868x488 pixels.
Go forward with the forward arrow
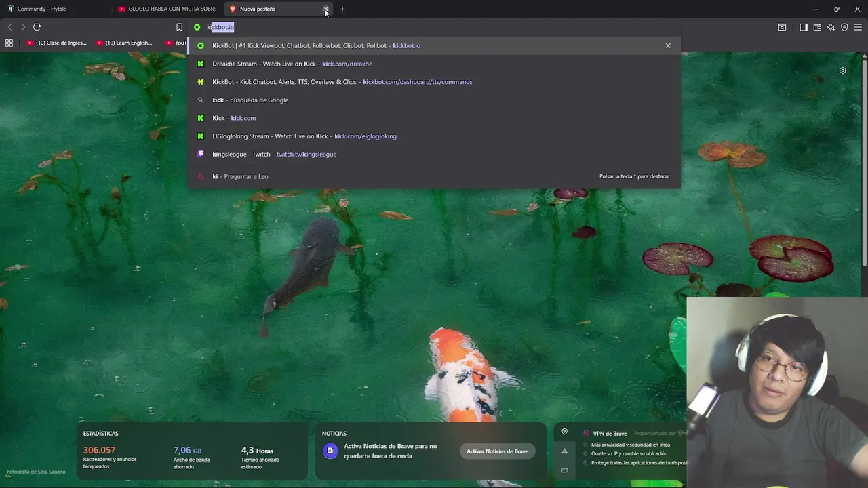pos(23,27)
